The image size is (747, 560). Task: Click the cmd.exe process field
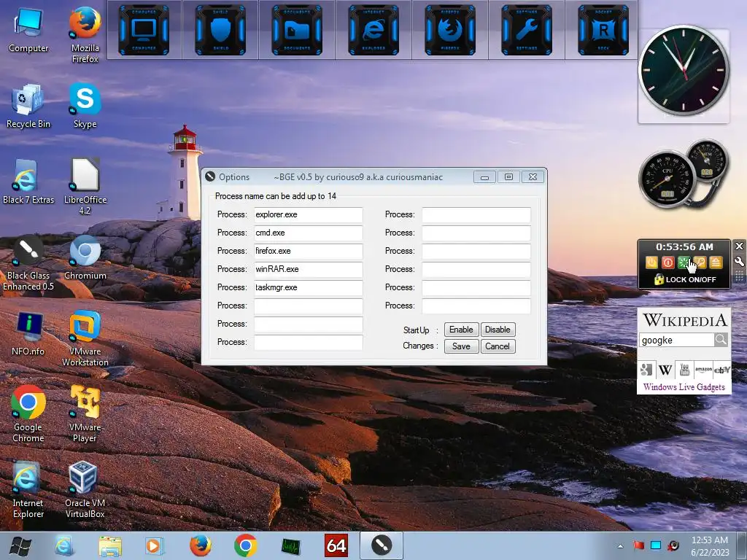click(x=309, y=233)
